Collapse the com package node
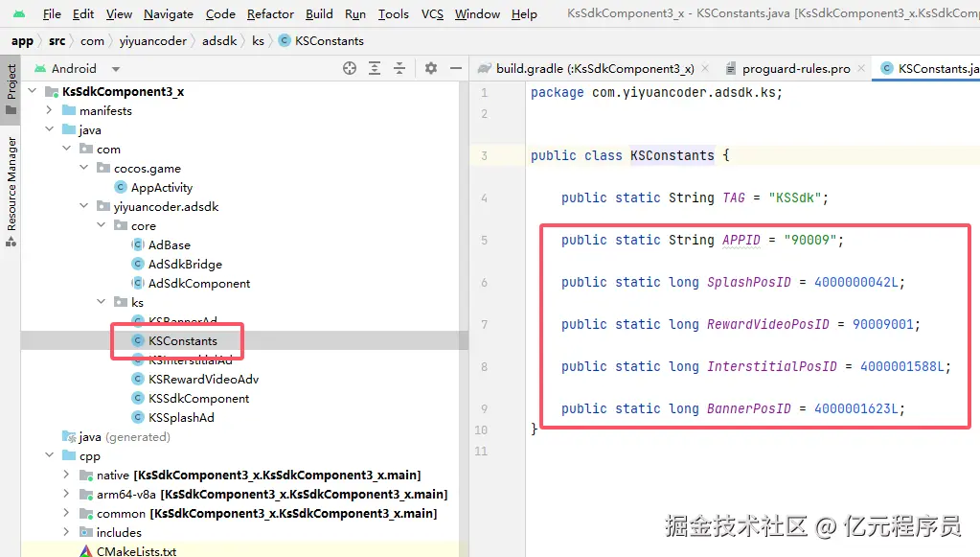This screenshot has width=980, height=557. tap(67, 149)
